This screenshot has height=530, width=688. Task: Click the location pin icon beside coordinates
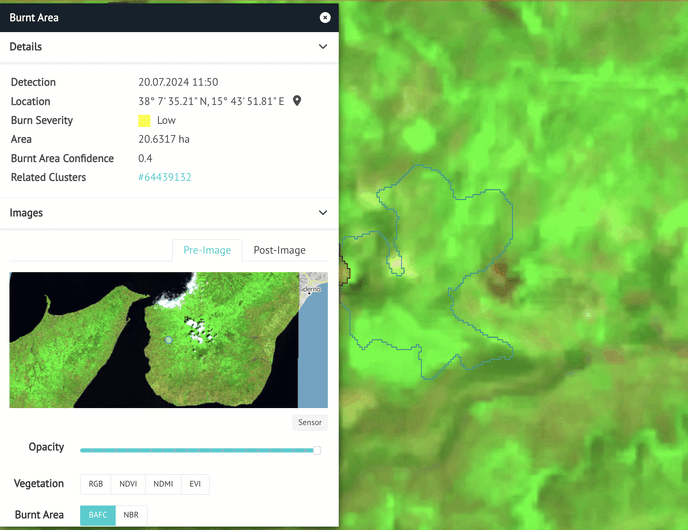tap(297, 101)
